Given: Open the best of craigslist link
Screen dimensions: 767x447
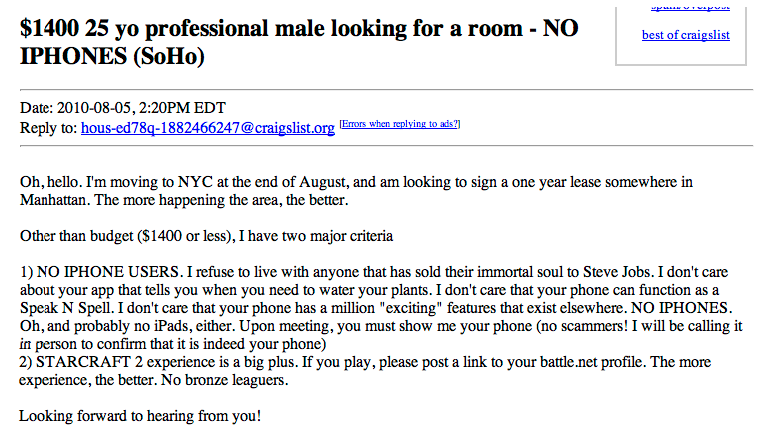Looking at the screenshot, I should click(x=685, y=35).
